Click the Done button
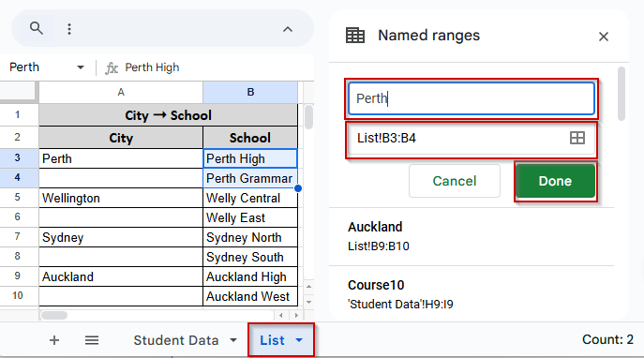The image size is (644, 358). (555, 181)
